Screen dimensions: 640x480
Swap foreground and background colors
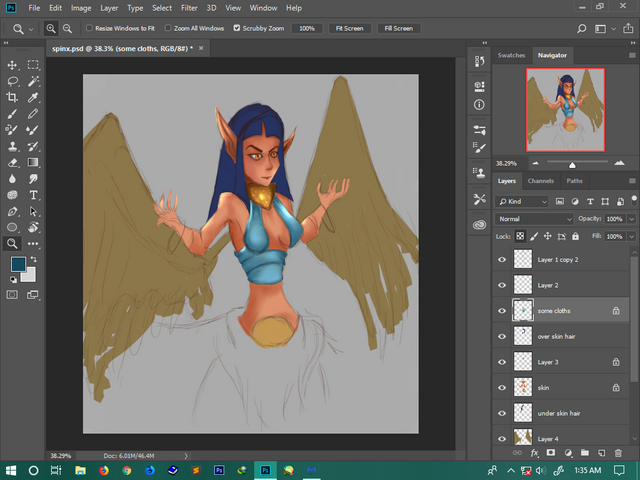34,259
